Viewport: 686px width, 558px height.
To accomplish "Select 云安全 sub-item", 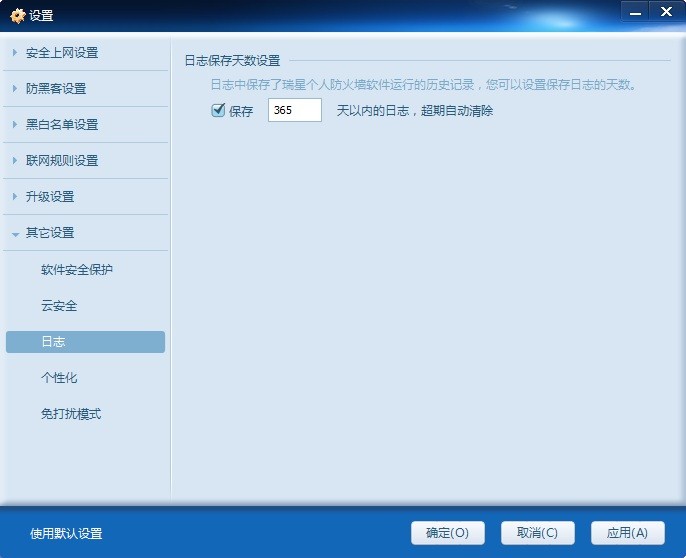I will click(59, 305).
